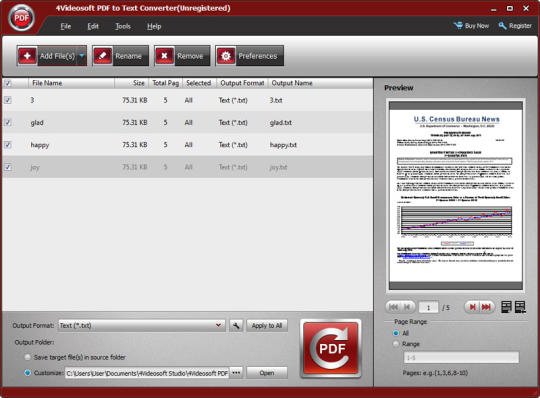Go to last preview page
Screen dimensions: 540x398
click(487, 307)
